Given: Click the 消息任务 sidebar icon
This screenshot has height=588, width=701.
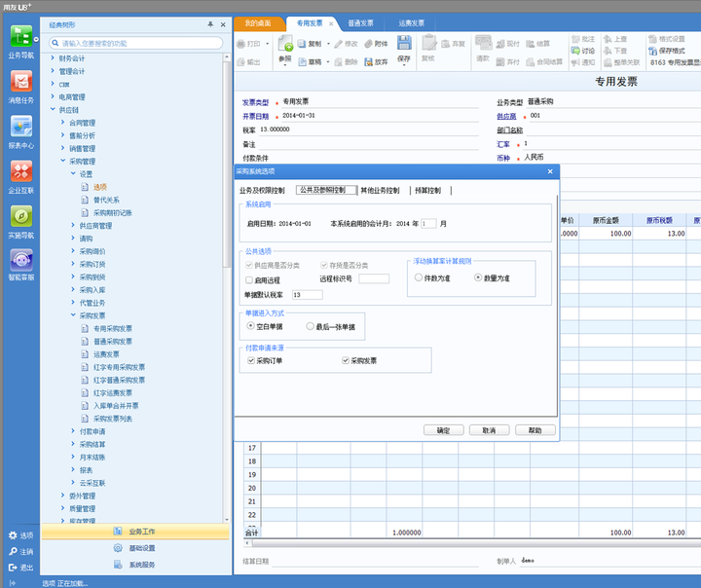Looking at the screenshot, I should pyautogui.click(x=20, y=83).
